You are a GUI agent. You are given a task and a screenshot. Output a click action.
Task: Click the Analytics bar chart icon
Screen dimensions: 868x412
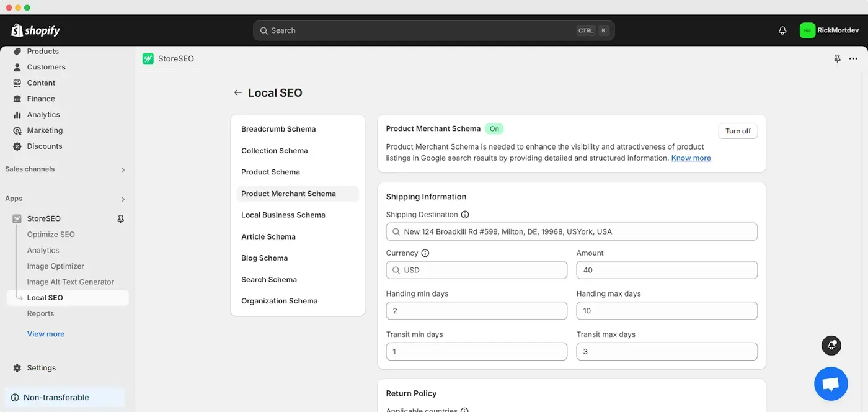(17, 115)
